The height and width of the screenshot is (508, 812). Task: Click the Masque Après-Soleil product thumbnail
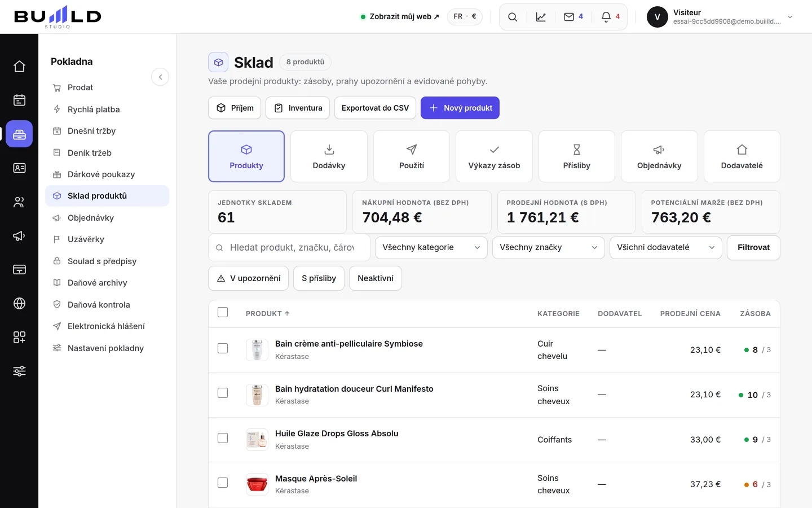(257, 484)
